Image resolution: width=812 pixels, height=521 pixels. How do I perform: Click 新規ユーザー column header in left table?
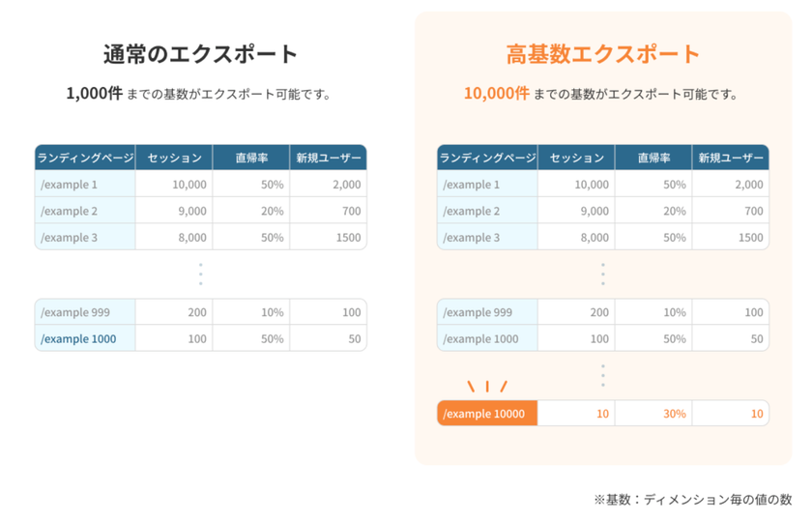click(329, 158)
